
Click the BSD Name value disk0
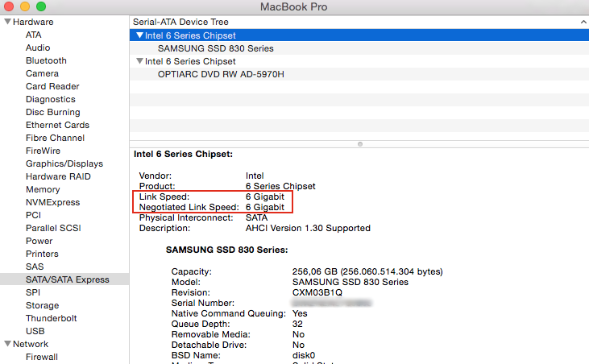[304, 355]
